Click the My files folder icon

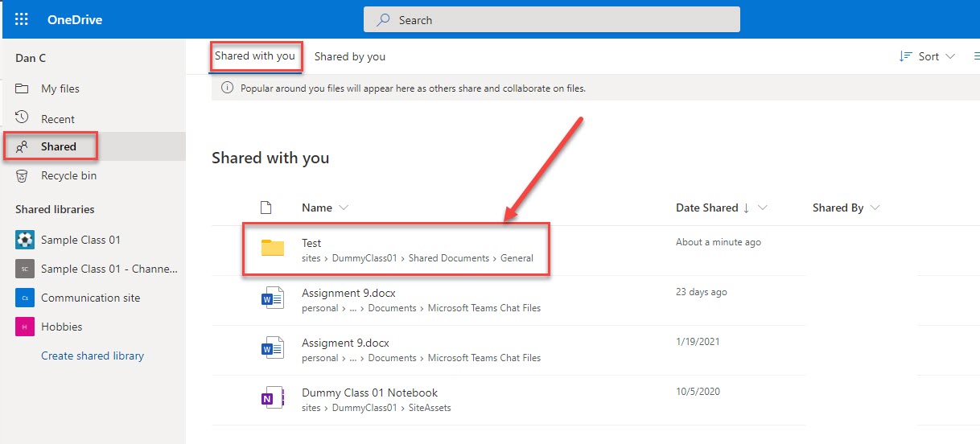[23, 88]
